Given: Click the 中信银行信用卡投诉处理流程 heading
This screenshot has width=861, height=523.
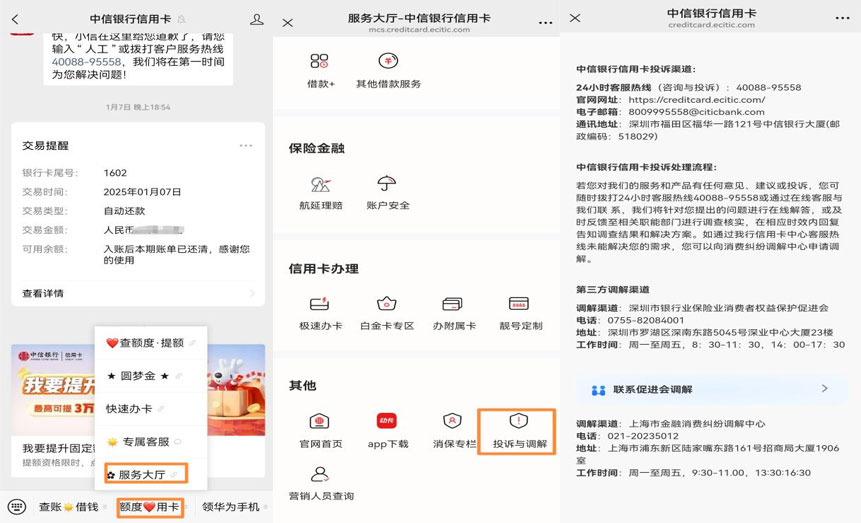Looking at the screenshot, I should click(646, 167).
